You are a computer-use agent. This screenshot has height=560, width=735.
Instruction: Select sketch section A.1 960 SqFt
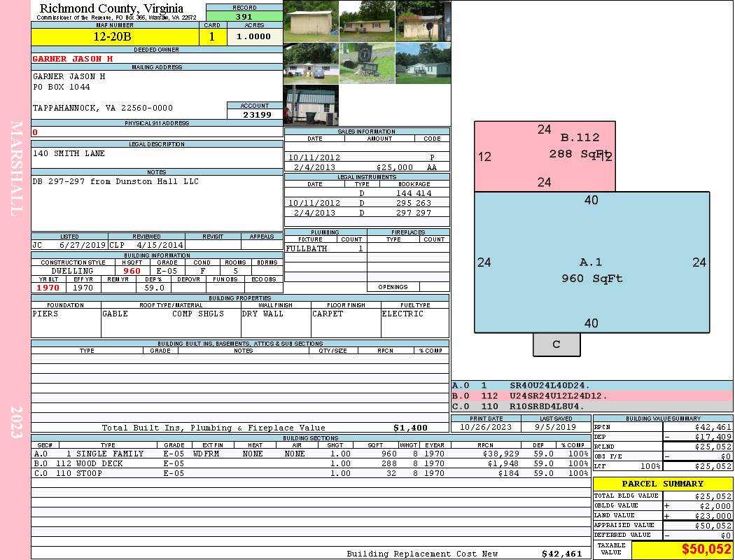[x=591, y=262]
